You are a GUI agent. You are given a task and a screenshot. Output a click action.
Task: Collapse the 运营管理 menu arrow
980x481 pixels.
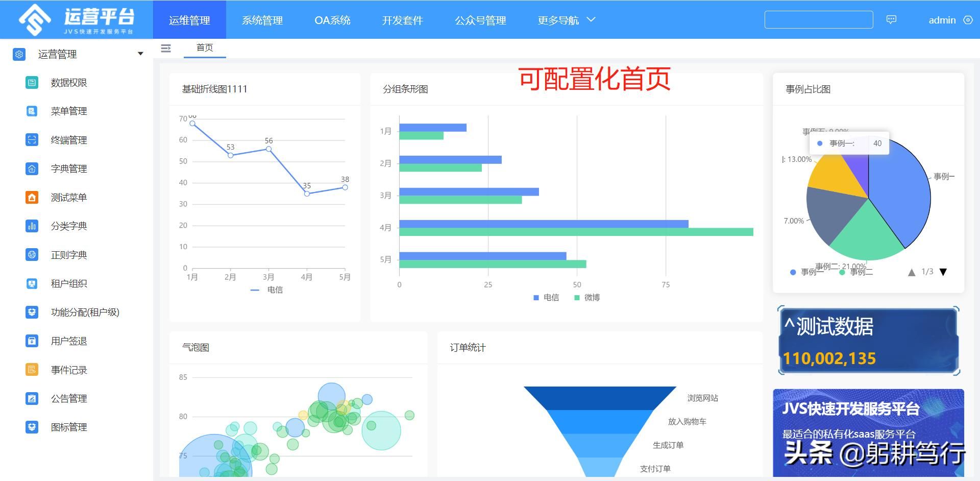[140, 54]
